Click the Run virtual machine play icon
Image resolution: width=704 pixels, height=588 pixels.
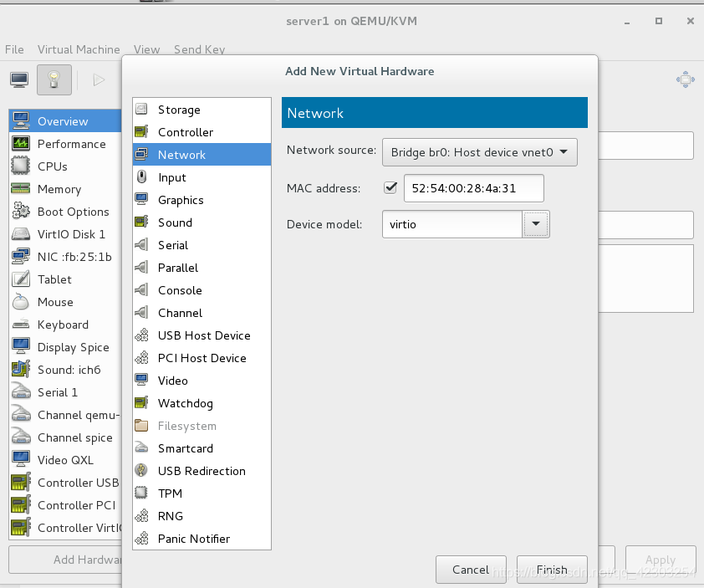(99, 80)
